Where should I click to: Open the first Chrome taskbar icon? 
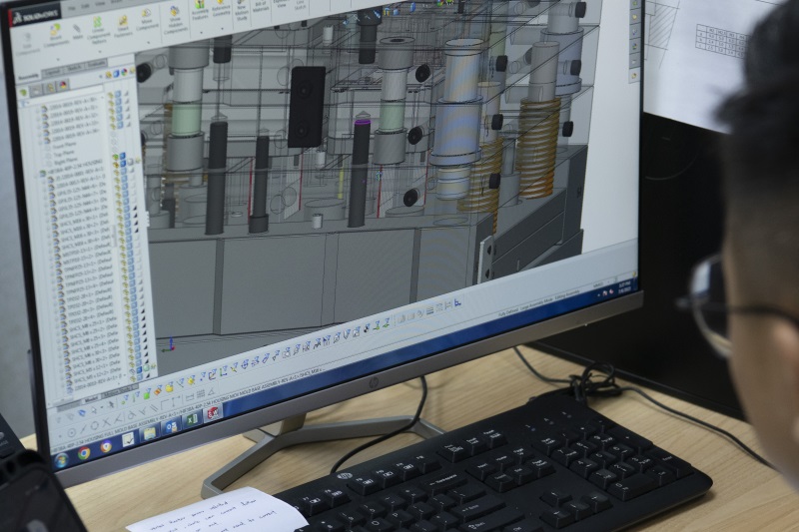tap(84, 453)
